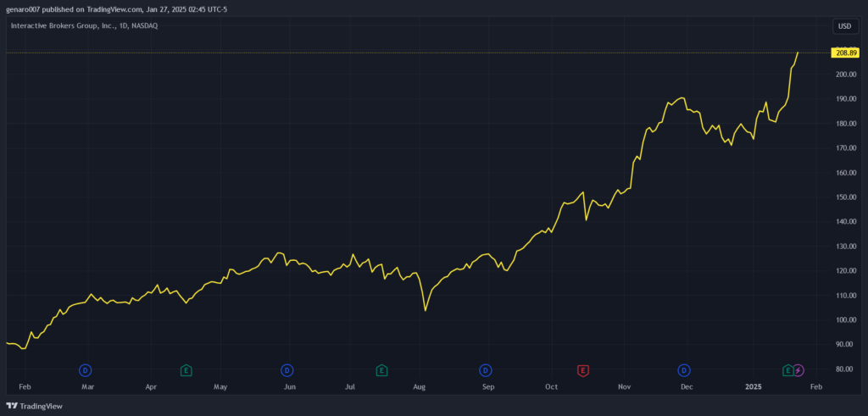Click the Interactive Brokers Group symbol title
The width and height of the screenshot is (868, 416).
pos(83,25)
